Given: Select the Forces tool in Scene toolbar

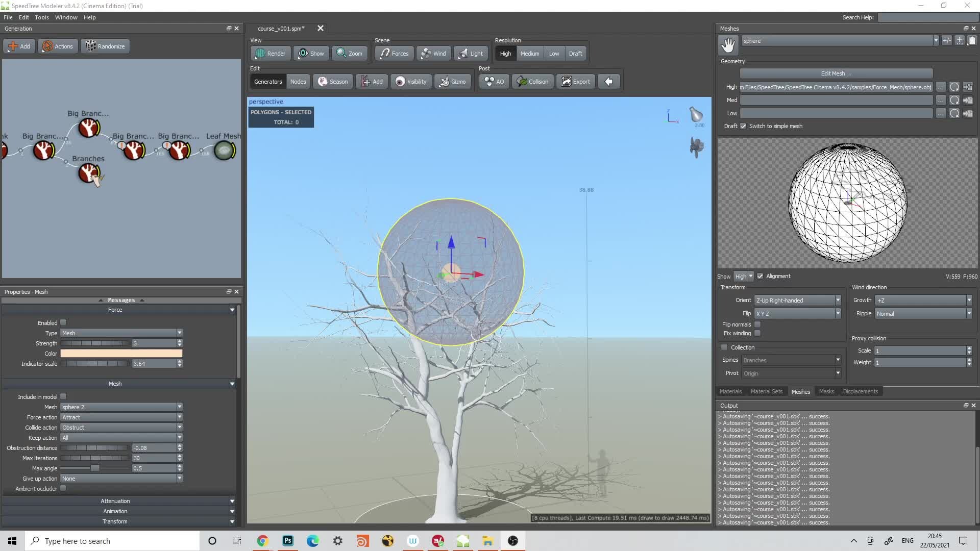Looking at the screenshot, I should (394, 53).
